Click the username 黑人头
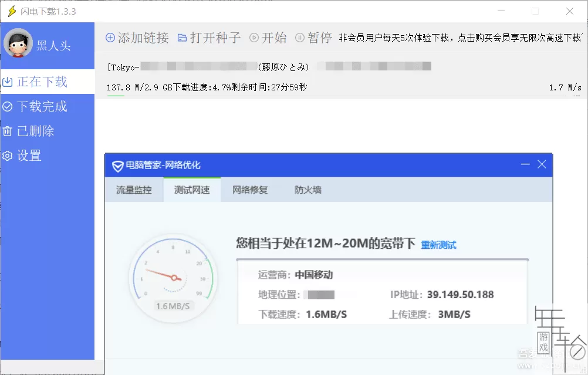 53,46
